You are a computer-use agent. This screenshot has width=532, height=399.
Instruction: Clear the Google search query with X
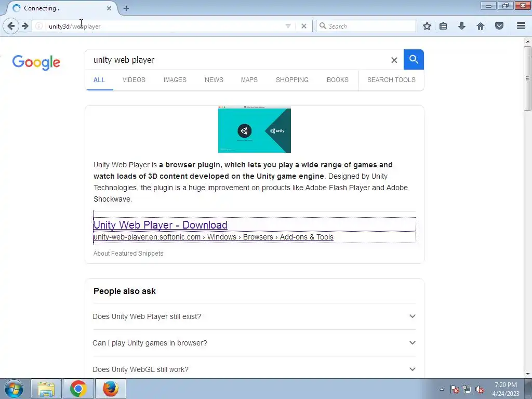394,60
